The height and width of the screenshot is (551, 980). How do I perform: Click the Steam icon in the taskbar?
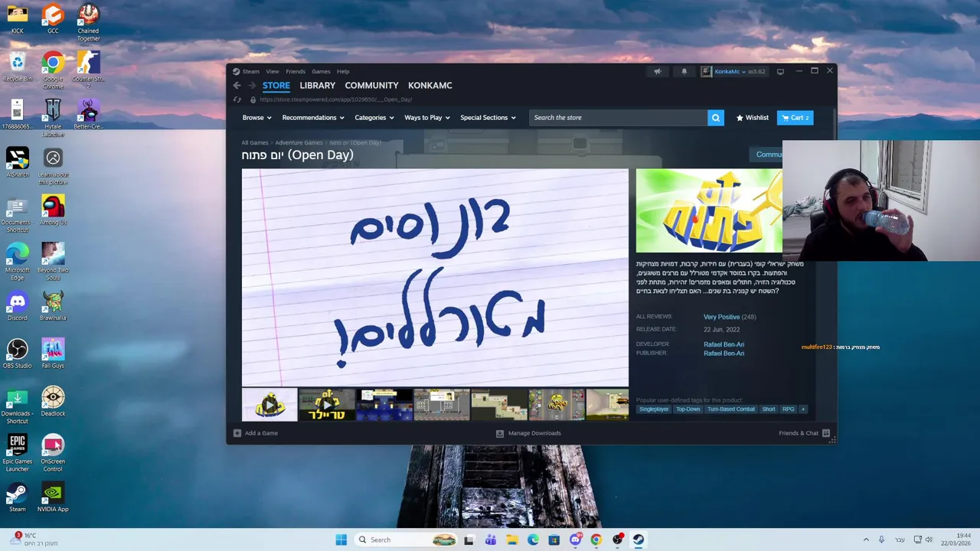pyautogui.click(x=638, y=540)
